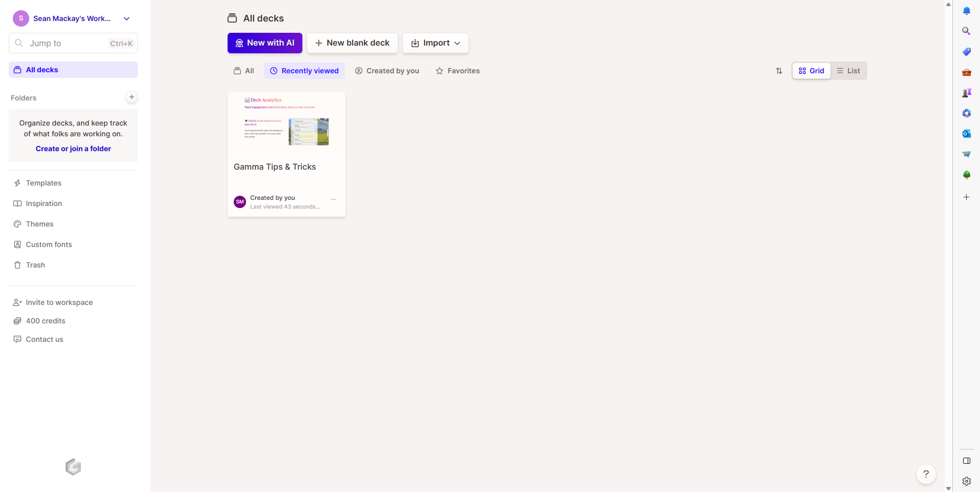Switch to List view
The width and height of the screenshot is (980, 492).
click(x=848, y=71)
